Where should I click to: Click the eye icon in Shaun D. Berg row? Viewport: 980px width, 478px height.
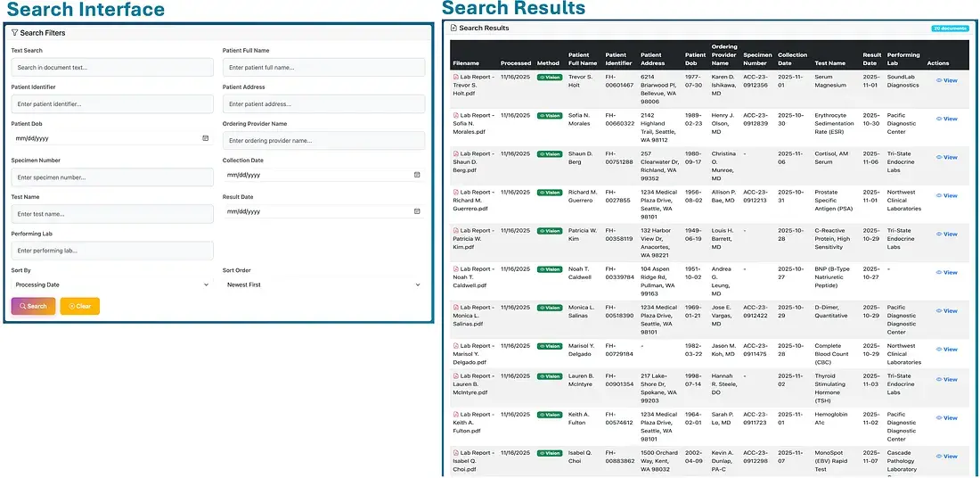(x=938, y=158)
